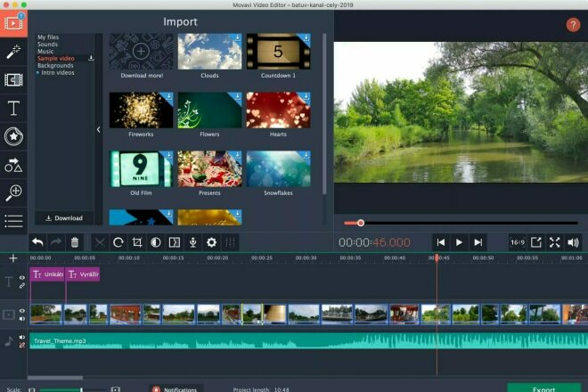Zoom out timeline scale icon
The width and height of the screenshot is (588, 392).
pos(32,389)
